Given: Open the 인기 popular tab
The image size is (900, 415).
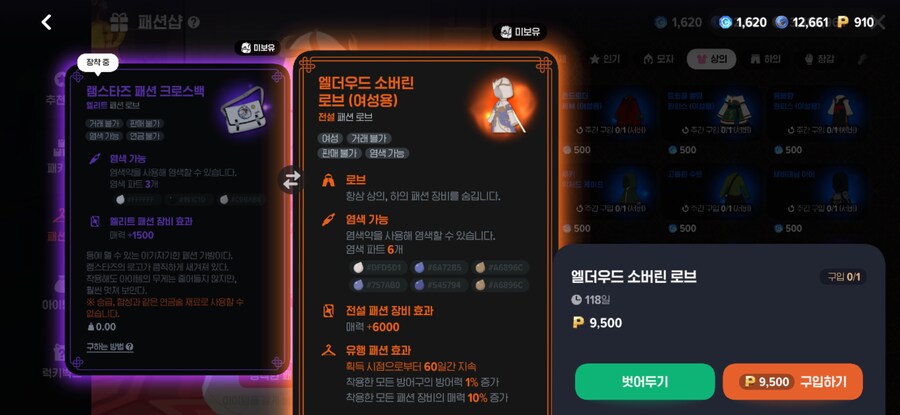Looking at the screenshot, I should tap(605, 59).
